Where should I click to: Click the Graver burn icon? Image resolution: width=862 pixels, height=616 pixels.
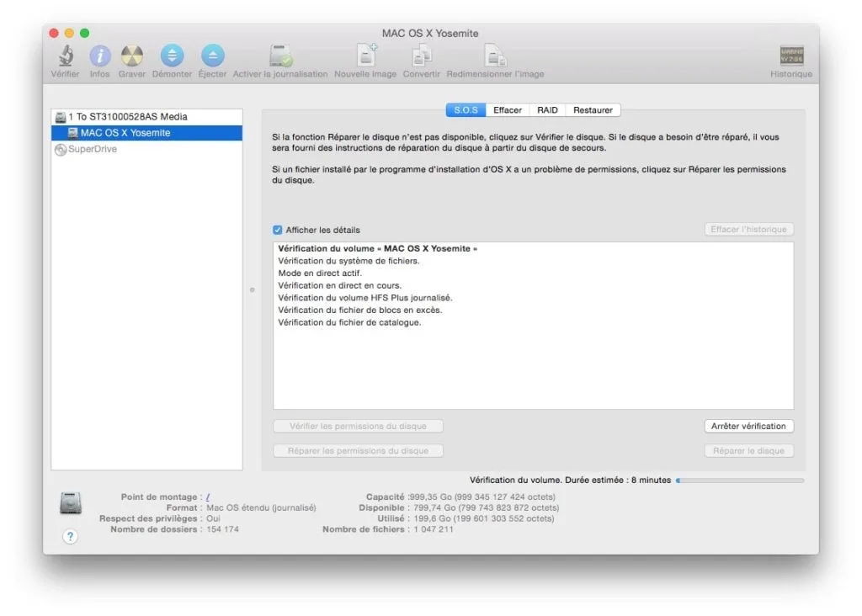point(132,56)
